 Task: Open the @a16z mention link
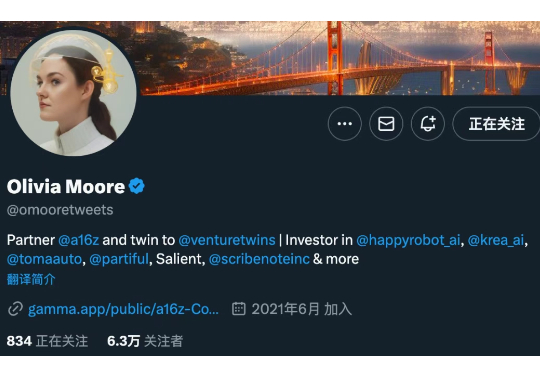tap(79, 240)
